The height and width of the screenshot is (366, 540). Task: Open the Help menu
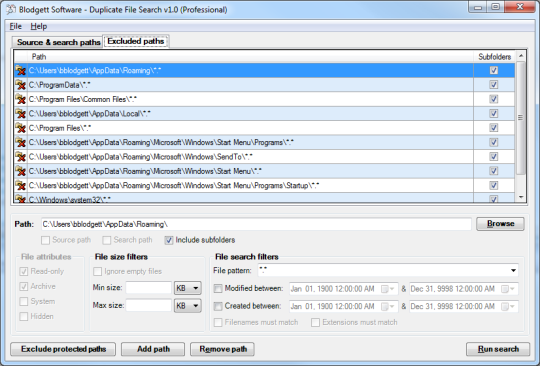click(39, 26)
